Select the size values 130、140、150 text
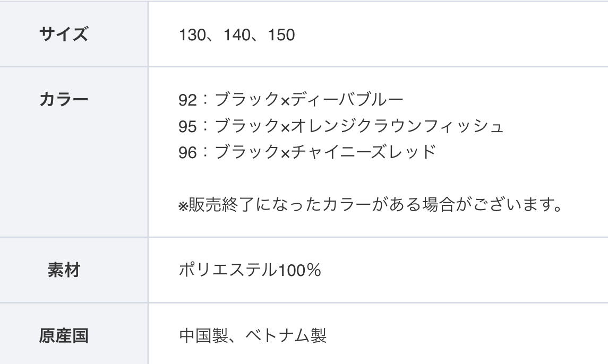This screenshot has height=364, width=608. coord(236,35)
